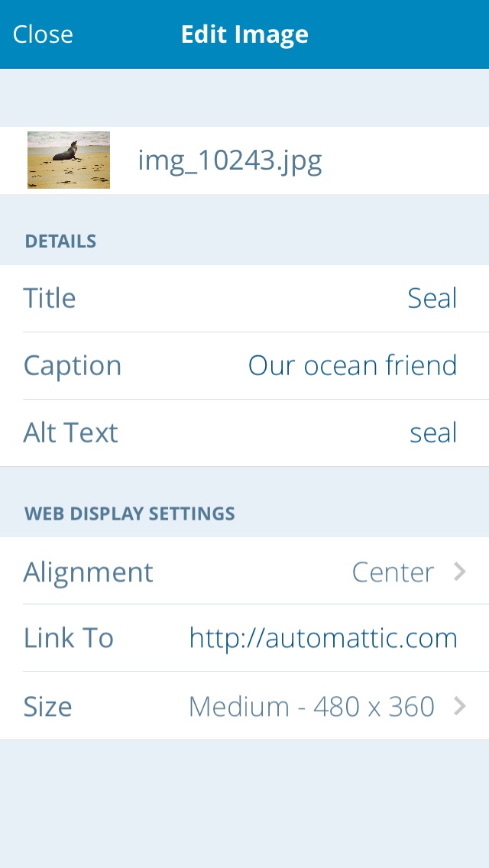
Task: Tap the Caption row label
Action: (72, 365)
